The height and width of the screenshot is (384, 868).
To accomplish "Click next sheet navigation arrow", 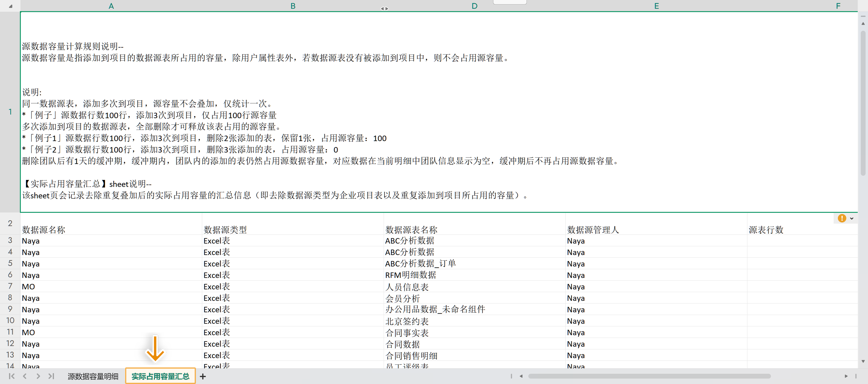I will click(38, 376).
